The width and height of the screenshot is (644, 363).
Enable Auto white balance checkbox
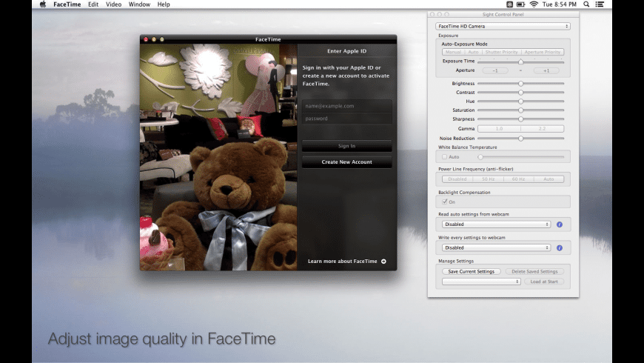[444, 157]
